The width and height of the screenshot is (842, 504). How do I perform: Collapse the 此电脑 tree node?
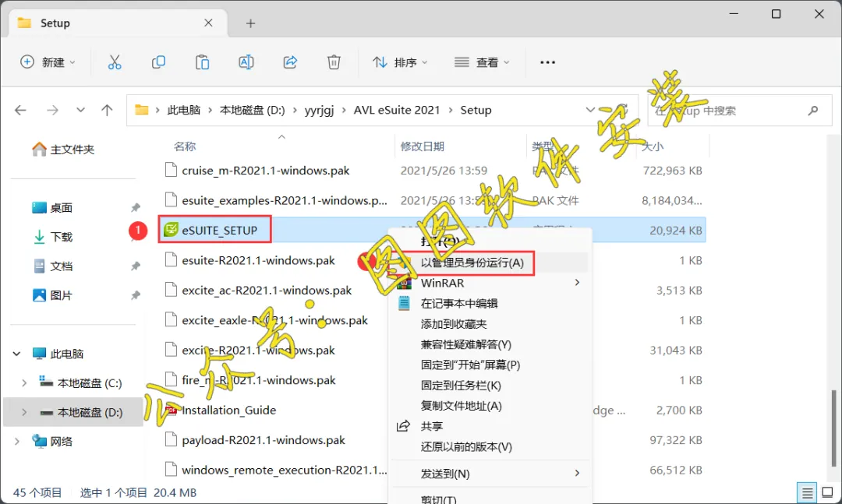point(16,354)
